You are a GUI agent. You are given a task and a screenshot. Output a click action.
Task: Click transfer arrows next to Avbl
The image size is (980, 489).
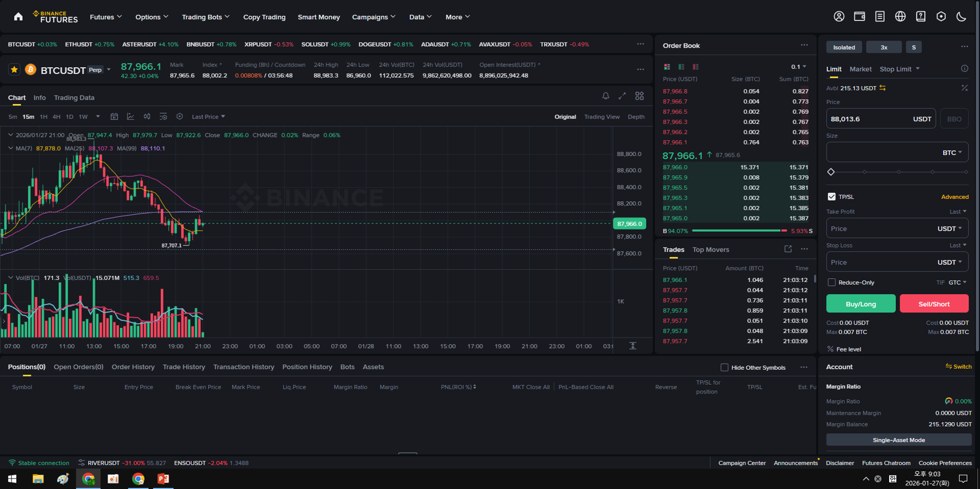click(x=883, y=88)
